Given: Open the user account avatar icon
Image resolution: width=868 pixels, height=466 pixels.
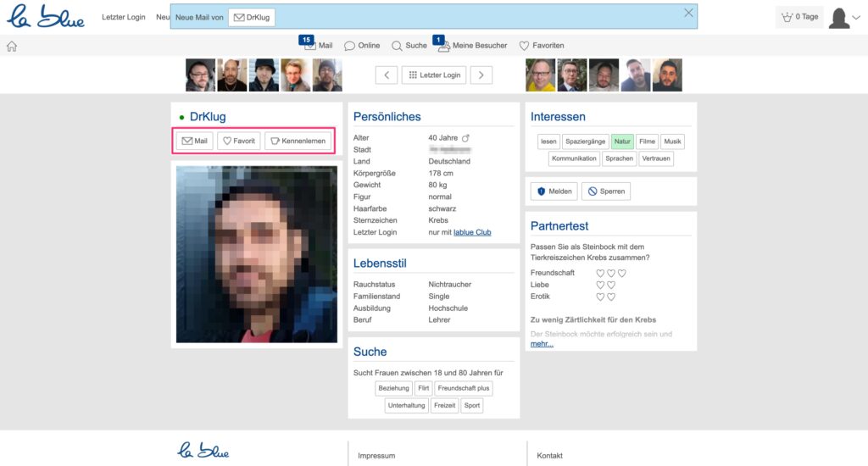Looking at the screenshot, I should [838, 18].
